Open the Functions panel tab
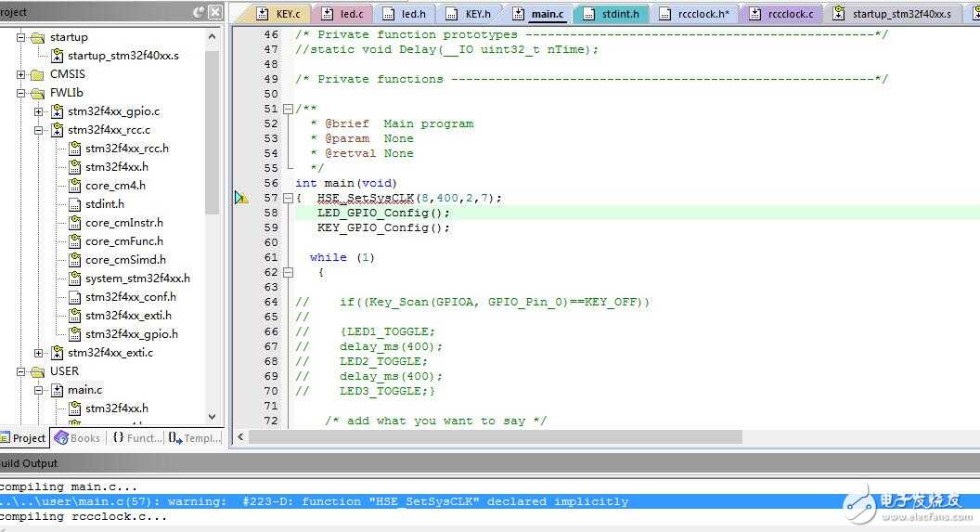The width and height of the screenshot is (980, 532). point(136,438)
